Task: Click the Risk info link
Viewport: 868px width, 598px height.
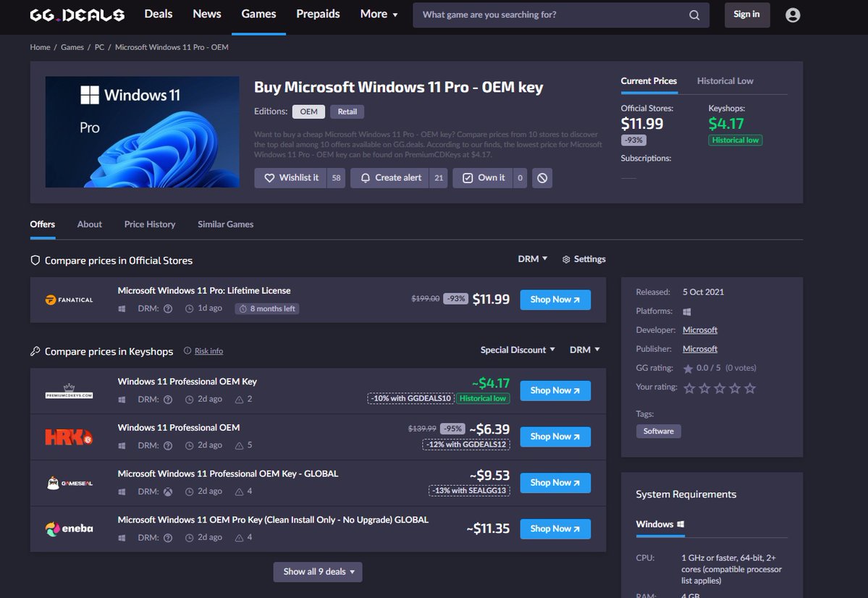Action: coord(208,351)
